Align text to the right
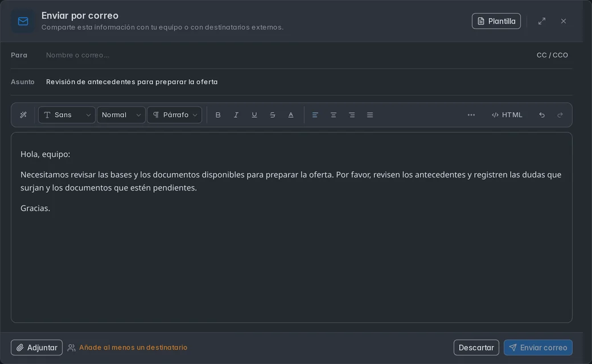The width and height of the screenshot is (592, 364). 352,115
